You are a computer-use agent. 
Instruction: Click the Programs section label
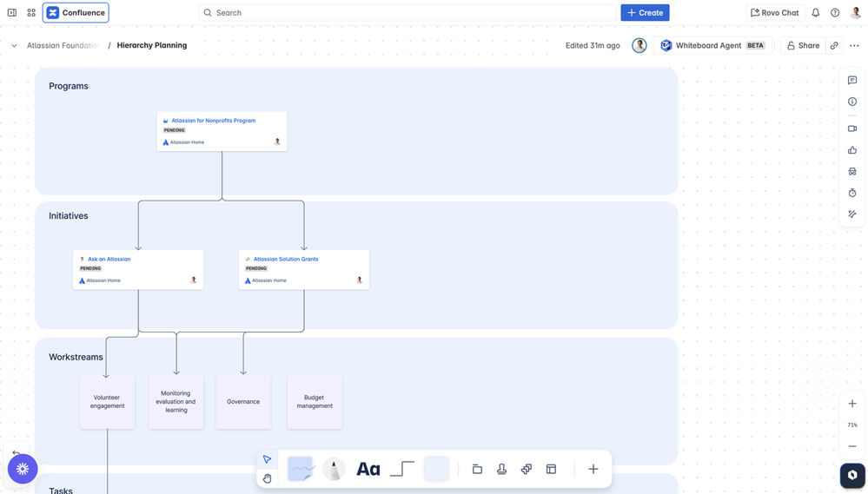(69, 86)
